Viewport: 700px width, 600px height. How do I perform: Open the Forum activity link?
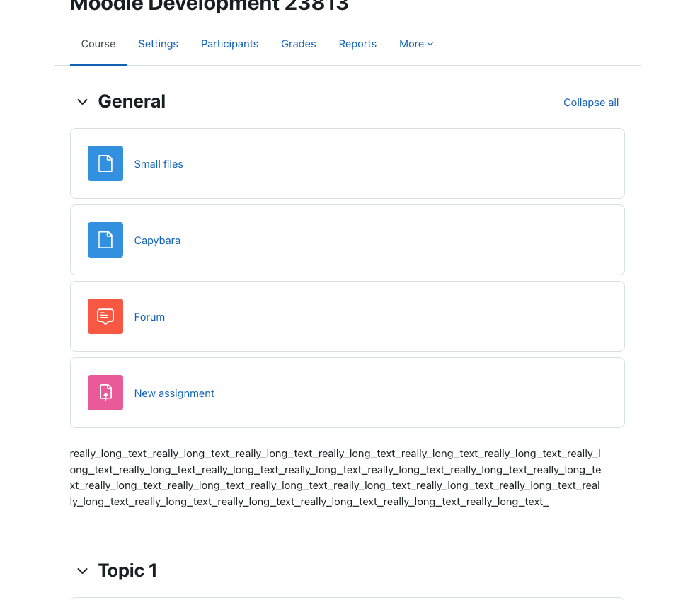149,316
